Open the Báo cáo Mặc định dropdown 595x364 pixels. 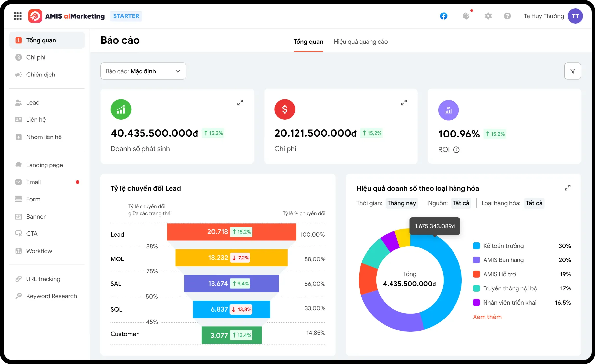[143, 71]
